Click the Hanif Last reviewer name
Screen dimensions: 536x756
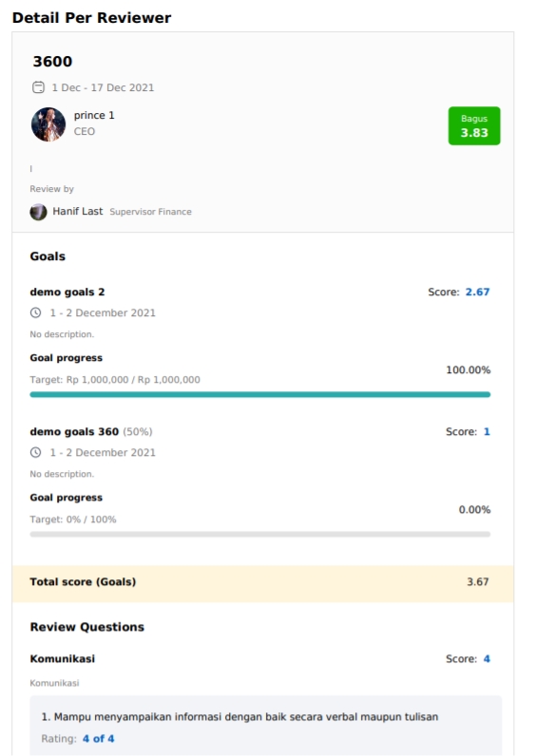pos(77,211)
